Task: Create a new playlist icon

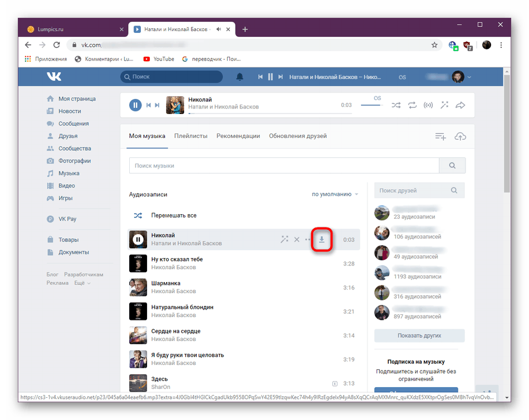Action: pos(440,136)
